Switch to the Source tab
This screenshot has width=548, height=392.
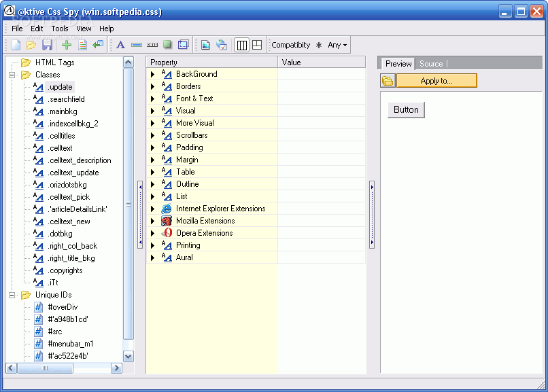[x=431, y=64]
